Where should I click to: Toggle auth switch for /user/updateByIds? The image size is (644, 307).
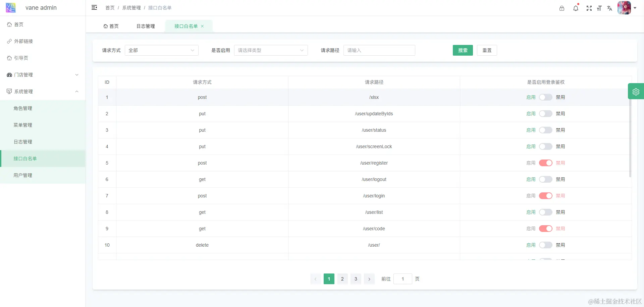(x=546, y=114)
